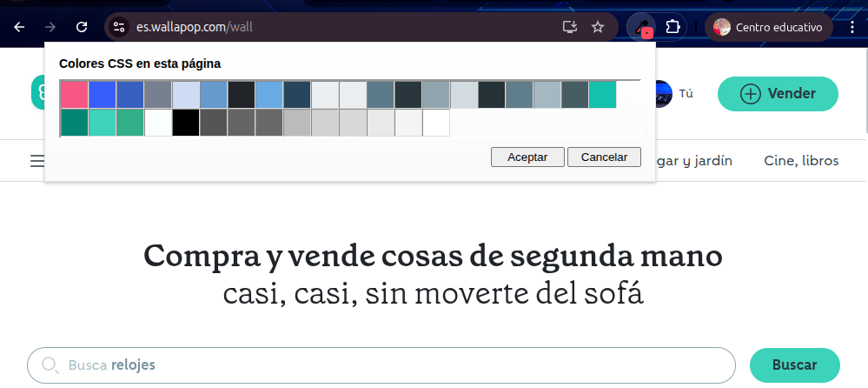Select the sky blue swatch
Viewport: 868px width, 388px height.
tap(269, 95)
